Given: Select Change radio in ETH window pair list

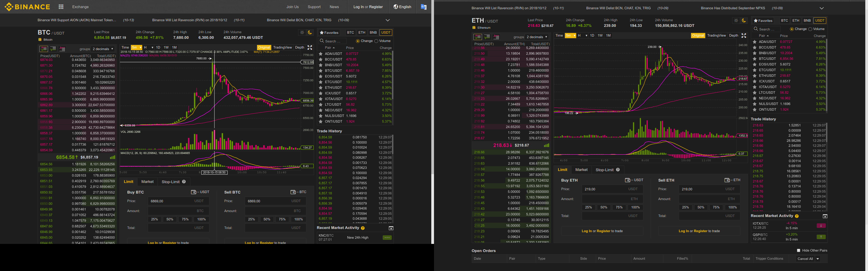Looking at the screenshot, I should pos(792,29).
